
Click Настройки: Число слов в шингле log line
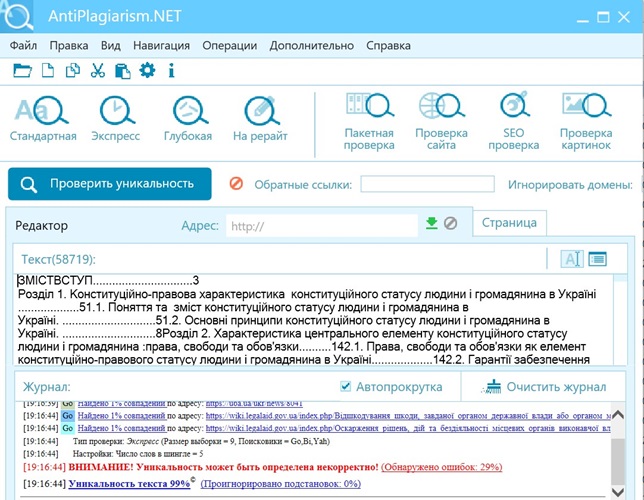(138, 454)
